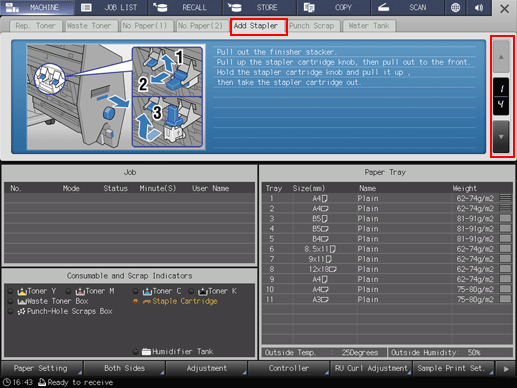The image size is (517, 388).
Task: Open Sample Print Set.
Action: (453, 368)
